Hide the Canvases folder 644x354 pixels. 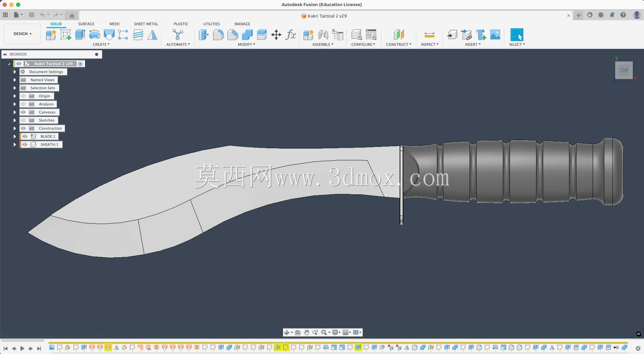pos(23,112)
